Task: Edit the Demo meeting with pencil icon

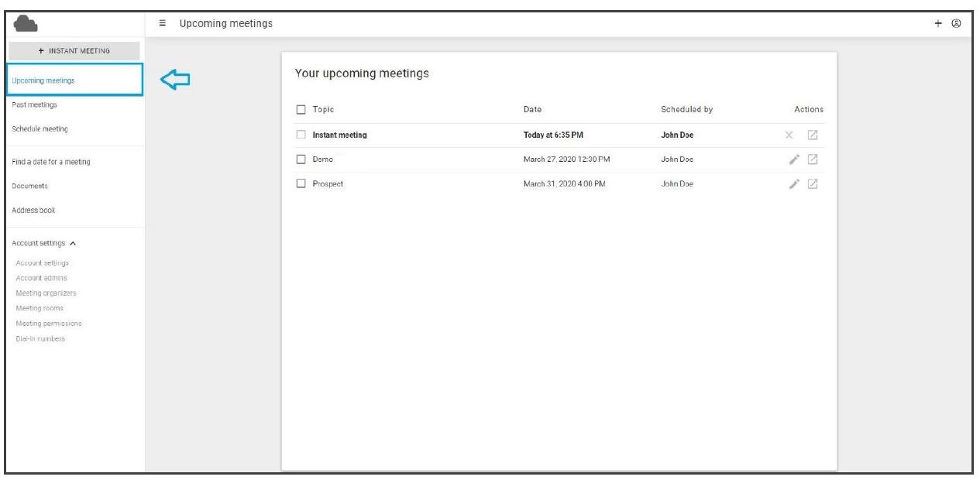Action: pos(794,159)
